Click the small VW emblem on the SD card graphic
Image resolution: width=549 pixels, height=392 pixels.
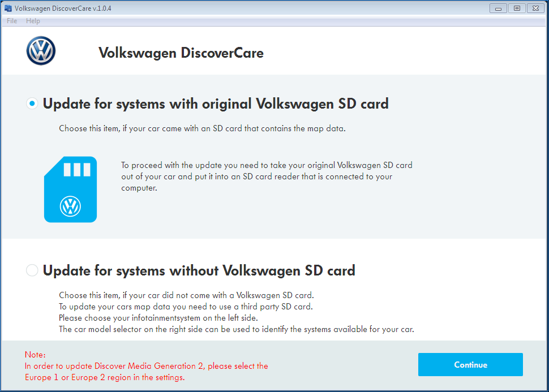point(70,207)
